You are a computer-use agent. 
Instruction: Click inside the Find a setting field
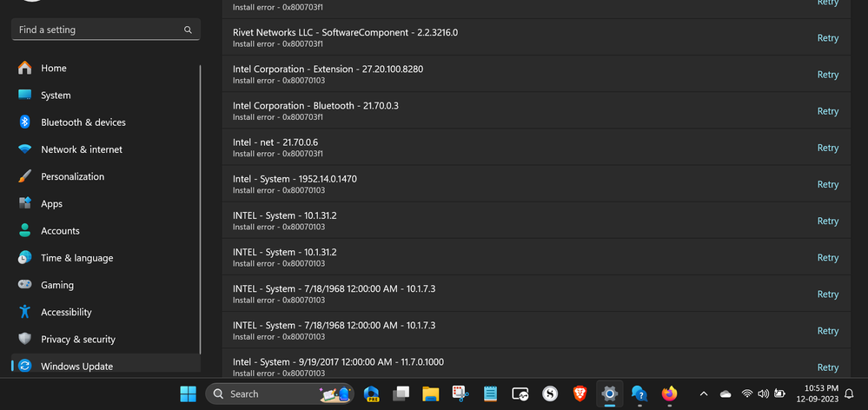click(106, 30)
